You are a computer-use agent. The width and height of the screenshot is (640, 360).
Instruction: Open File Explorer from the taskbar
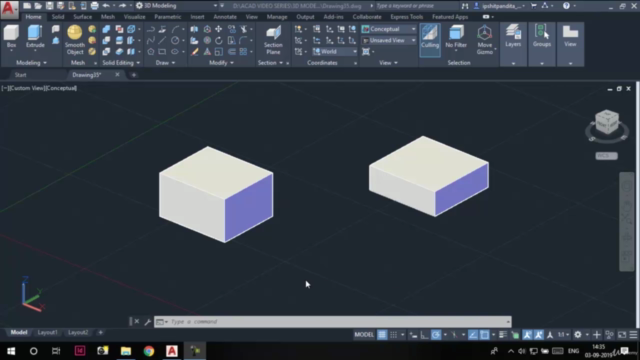pos(126,351)
